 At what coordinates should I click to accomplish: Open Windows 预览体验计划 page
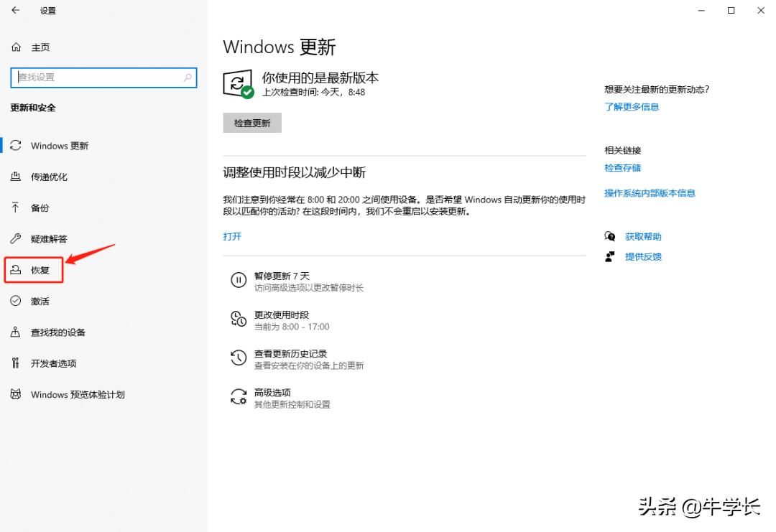coord(78,395)
